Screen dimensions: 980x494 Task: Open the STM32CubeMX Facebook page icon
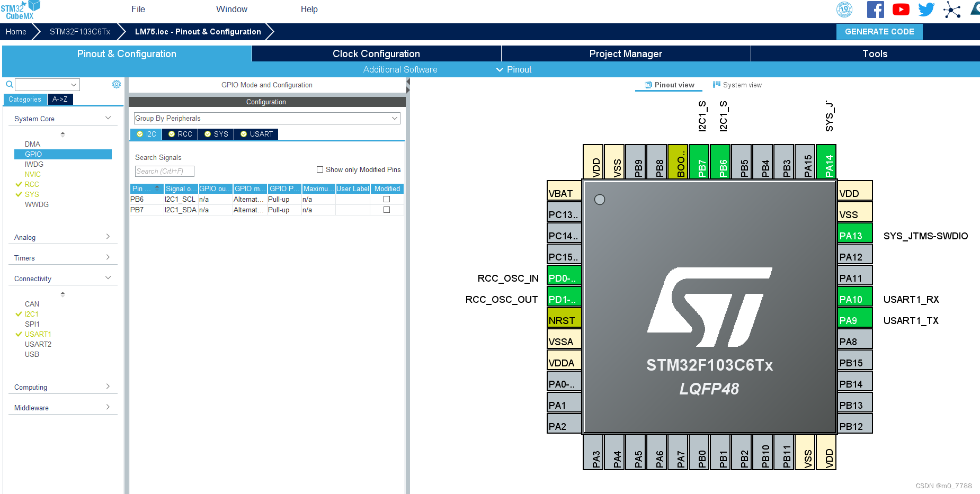point(875,9)
